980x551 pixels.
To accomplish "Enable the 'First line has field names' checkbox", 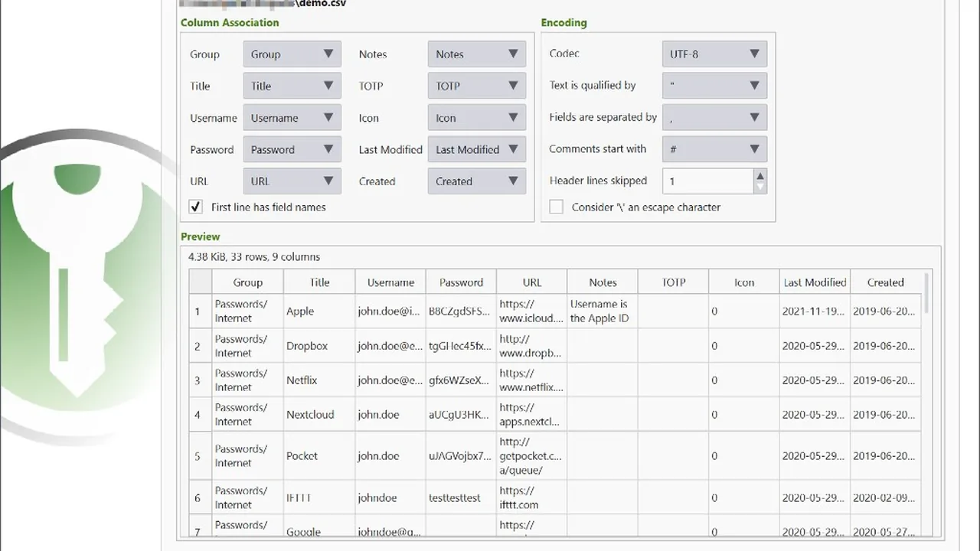I will point(196,207).
